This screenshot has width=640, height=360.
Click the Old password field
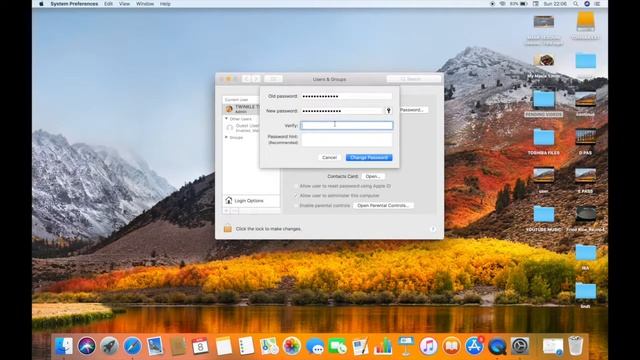(347, 96)
